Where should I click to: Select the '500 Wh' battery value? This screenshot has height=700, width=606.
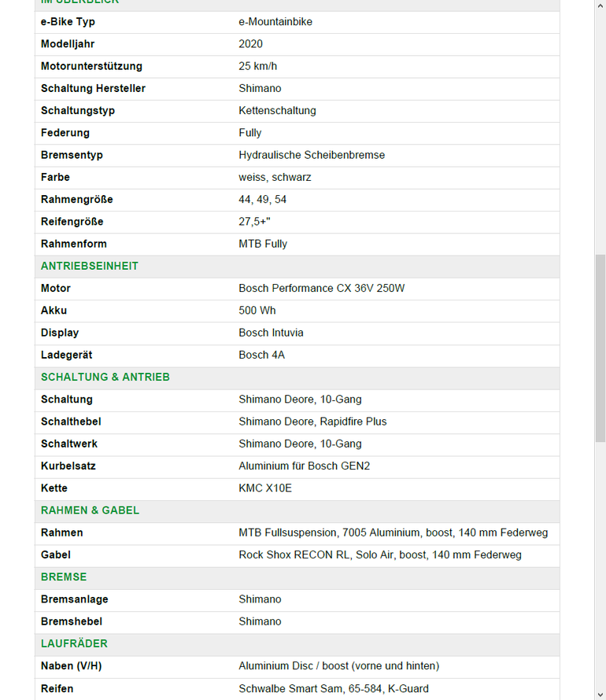point(257,311)
